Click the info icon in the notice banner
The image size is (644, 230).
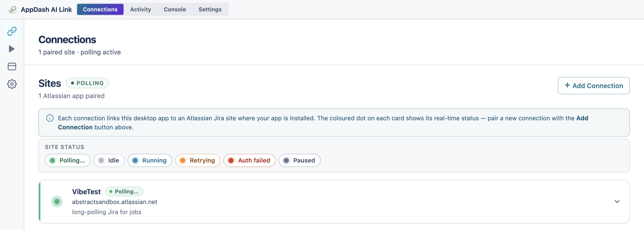[x=50, y=118]
